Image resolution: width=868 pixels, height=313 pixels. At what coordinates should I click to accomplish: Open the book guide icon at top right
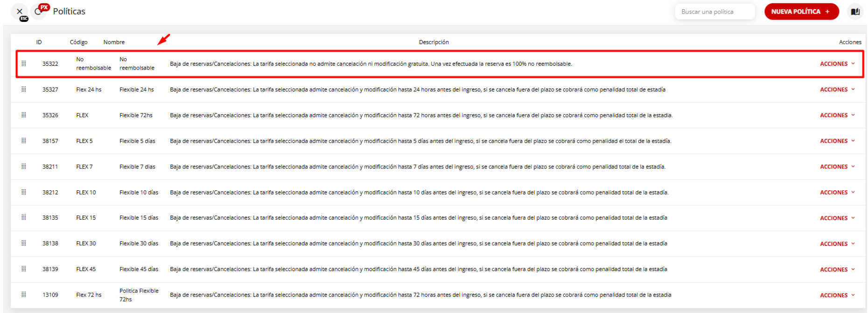[855, 12]
